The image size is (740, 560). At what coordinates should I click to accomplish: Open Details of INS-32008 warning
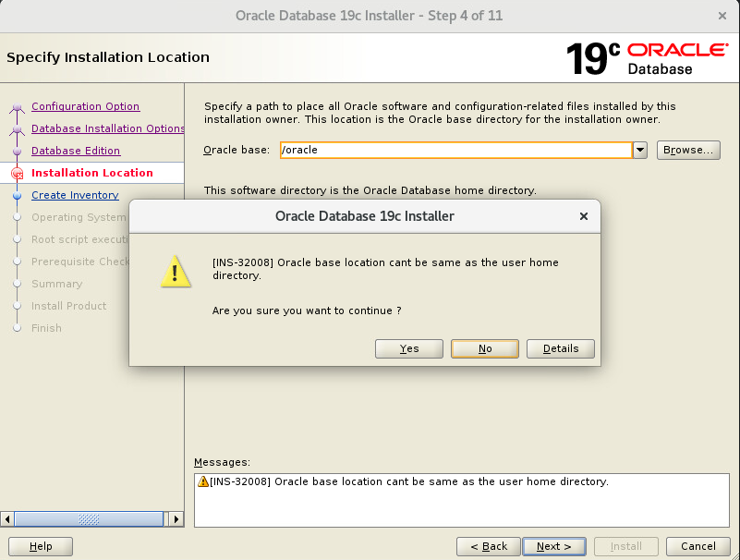coord(560,348)
